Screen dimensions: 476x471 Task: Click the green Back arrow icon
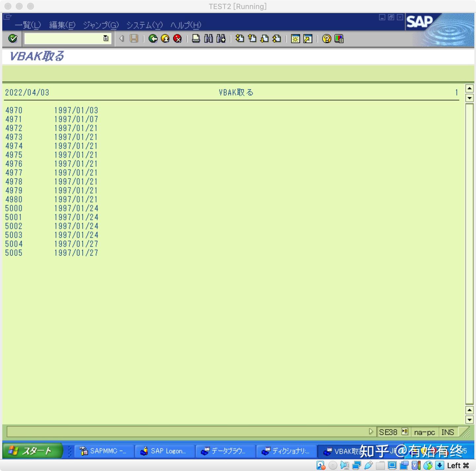pyautogui.click(x=153, y=39)
